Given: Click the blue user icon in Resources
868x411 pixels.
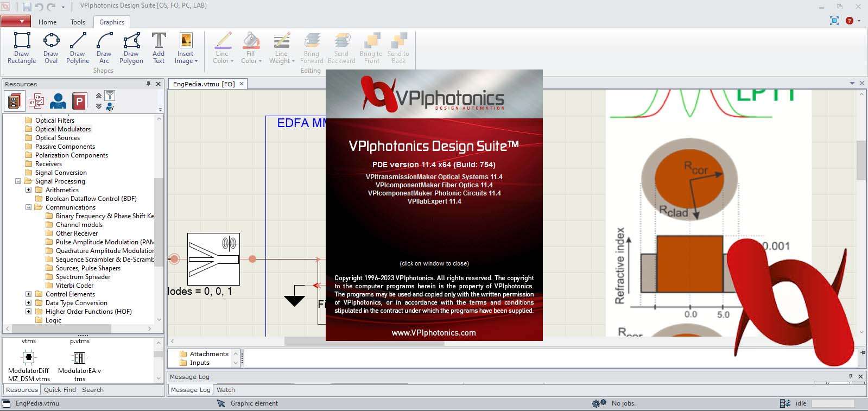Looking at the screenshot, I should [x=58, y=101].
